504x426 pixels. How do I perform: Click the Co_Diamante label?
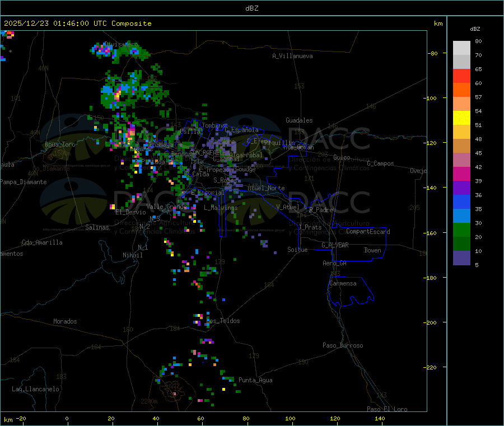coord(52,168)
